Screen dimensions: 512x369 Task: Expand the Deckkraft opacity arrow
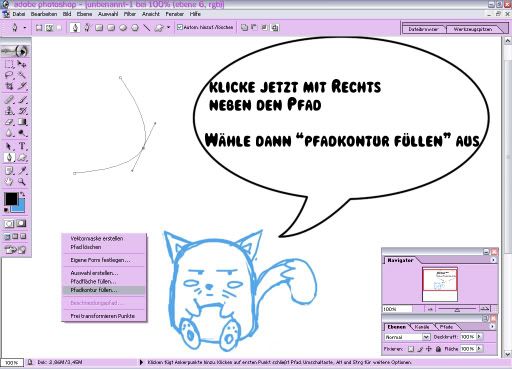[479, 337]
